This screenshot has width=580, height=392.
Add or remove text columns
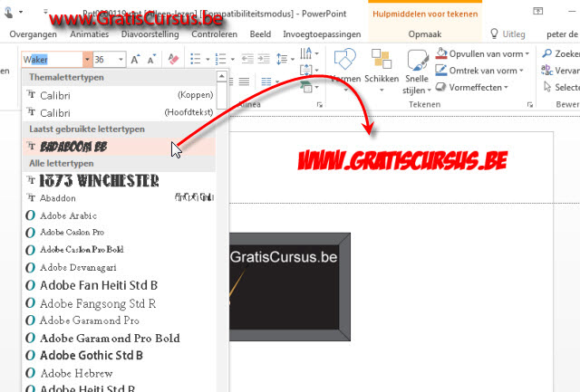pos(266,81)
